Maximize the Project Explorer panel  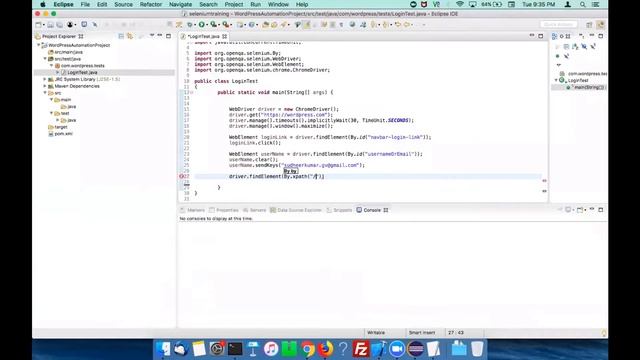tap(169, 36)
